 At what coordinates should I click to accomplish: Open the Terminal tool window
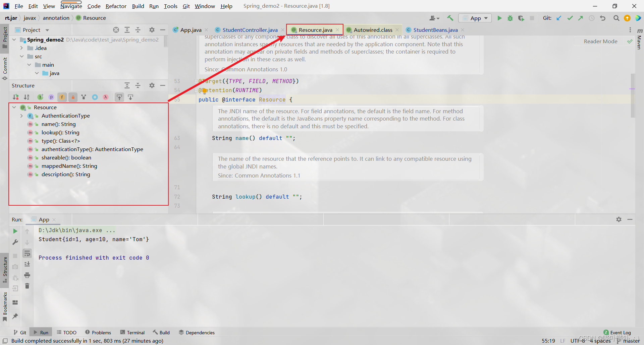pos(132,332)
